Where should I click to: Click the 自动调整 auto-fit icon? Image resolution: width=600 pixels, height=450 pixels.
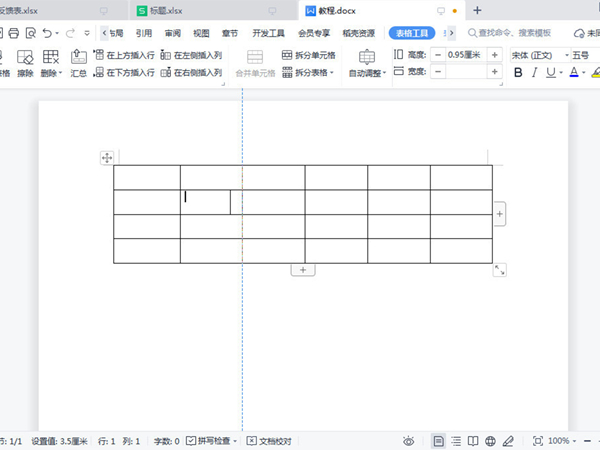pos(367,58)
